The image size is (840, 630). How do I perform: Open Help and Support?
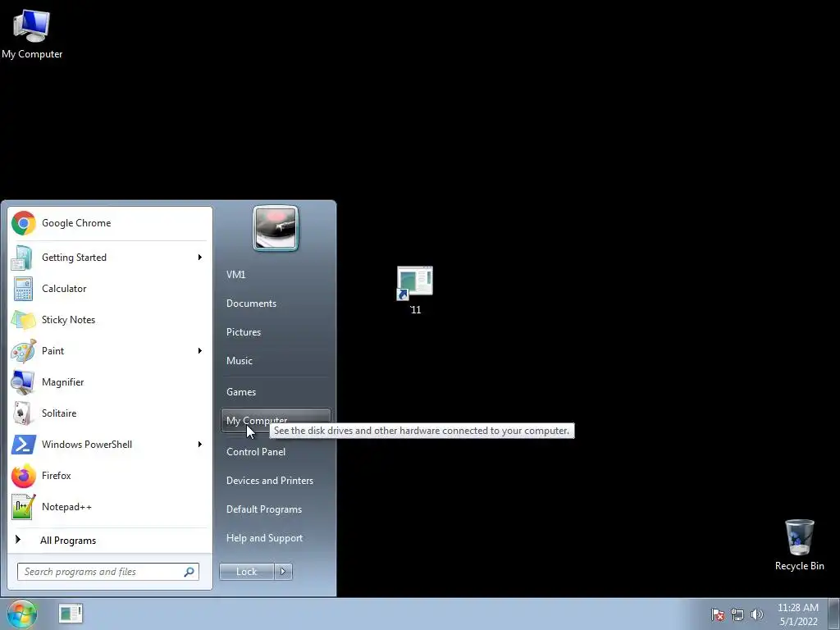(276, 538)
